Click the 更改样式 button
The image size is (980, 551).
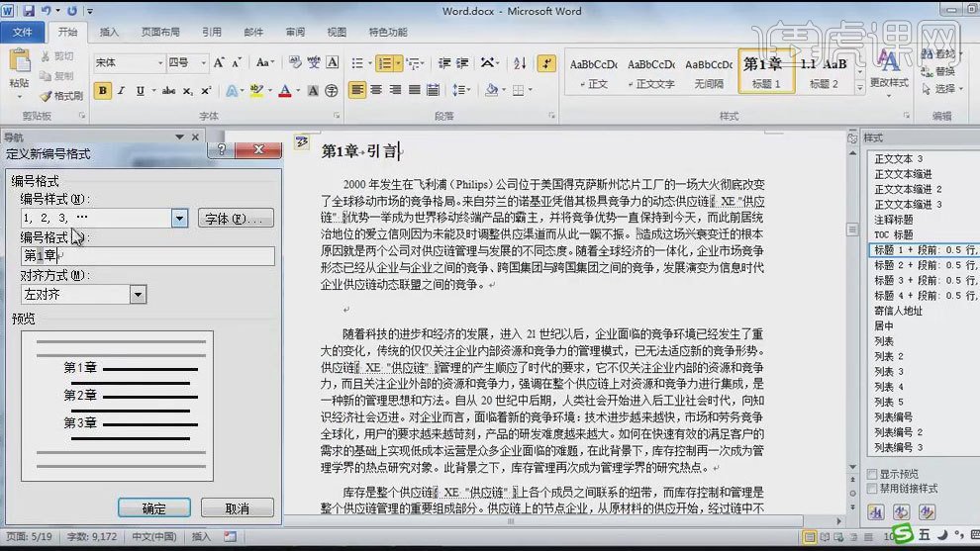click(x=889, y=70)
